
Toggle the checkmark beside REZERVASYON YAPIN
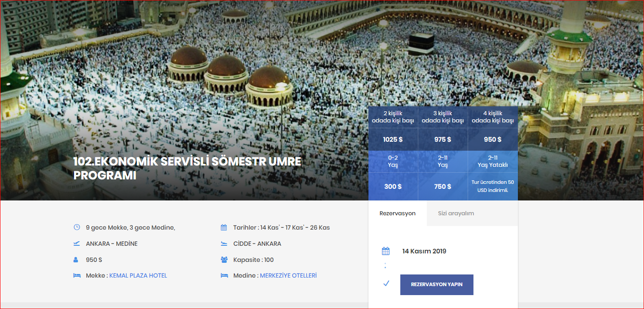[386, 283]
